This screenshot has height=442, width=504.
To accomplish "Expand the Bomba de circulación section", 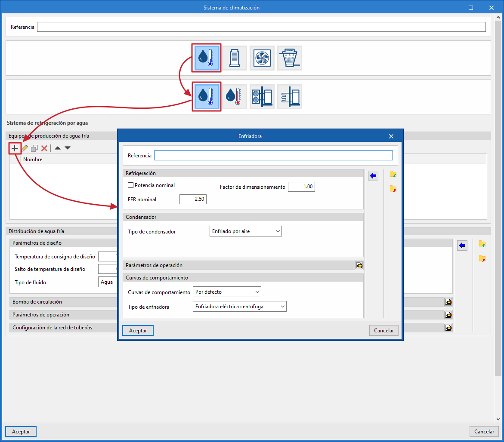I will pyautogui.click(x=448, y=302).
